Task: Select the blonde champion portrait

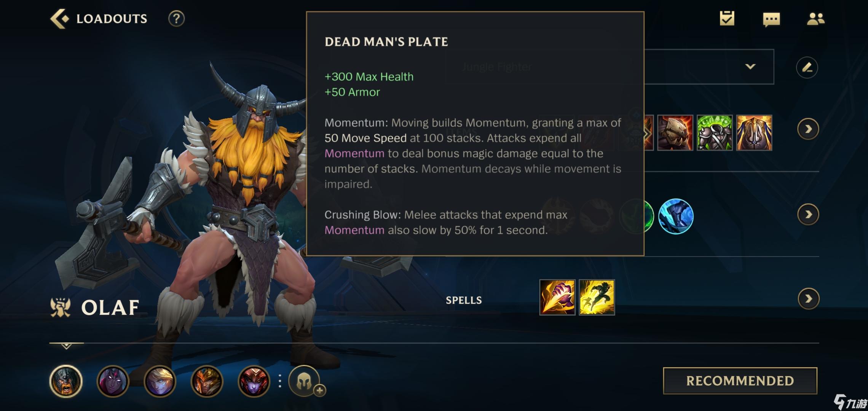Action: pyautogui.click(x=160, y=381)
